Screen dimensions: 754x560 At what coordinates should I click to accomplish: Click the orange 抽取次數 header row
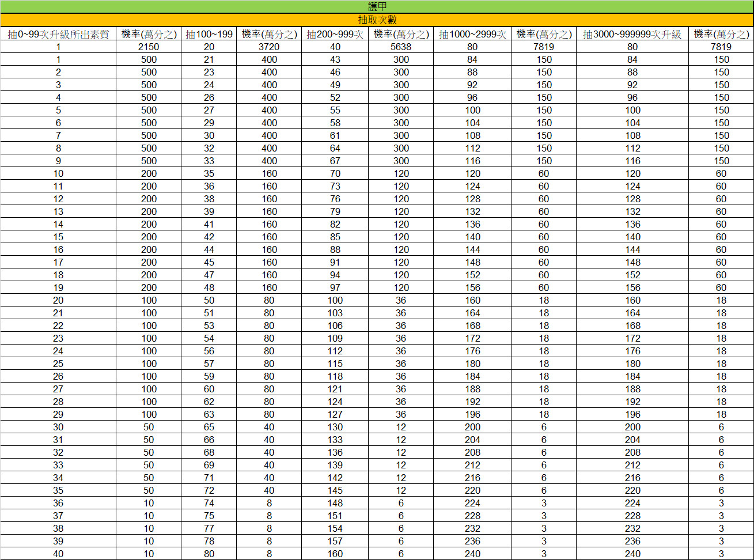[377, 20]
